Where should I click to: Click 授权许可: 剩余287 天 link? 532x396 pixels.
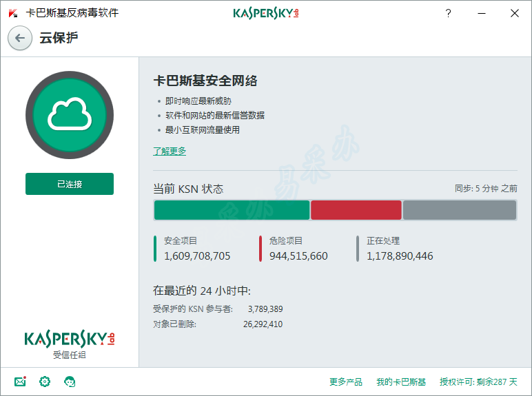[x=478, y=382]
